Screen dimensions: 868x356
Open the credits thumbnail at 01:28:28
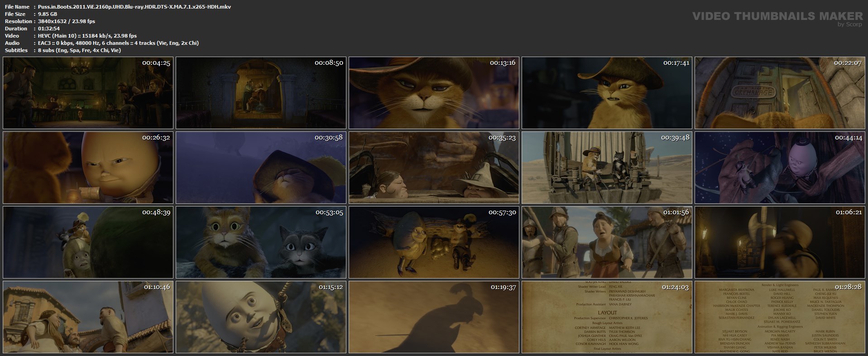(x=780, y=317)
